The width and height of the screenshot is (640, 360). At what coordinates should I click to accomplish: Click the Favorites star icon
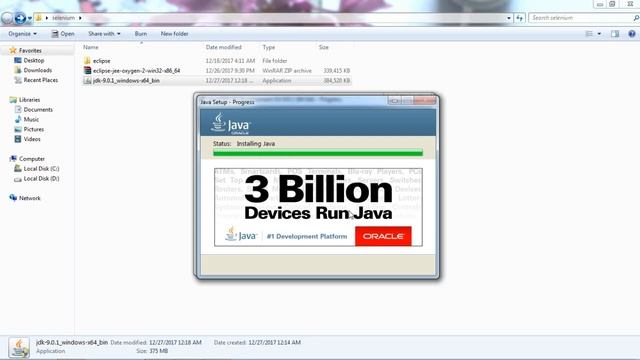point(13,50)
